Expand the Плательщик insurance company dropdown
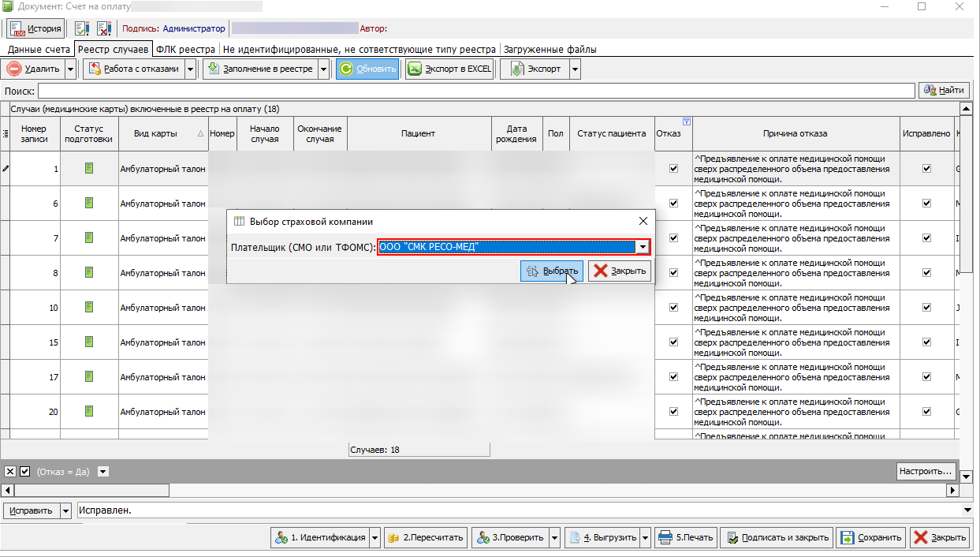This screenshot has height=557, width=980. coord(643,247)
